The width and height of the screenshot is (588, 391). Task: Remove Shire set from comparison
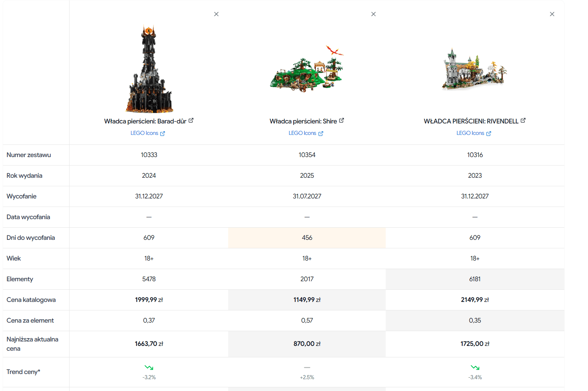click(x=374, y=14)
